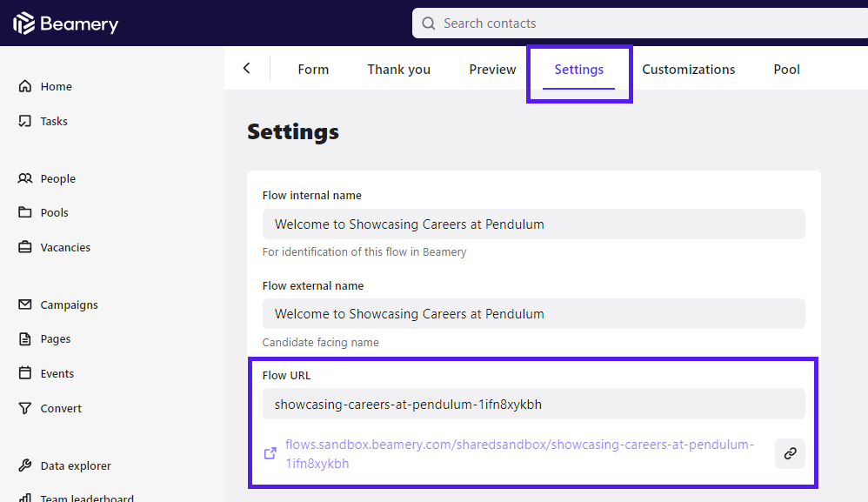Switch to the Thank you tab
The width and height of the screenshot is (868, 502).
[x=398, y=70]
